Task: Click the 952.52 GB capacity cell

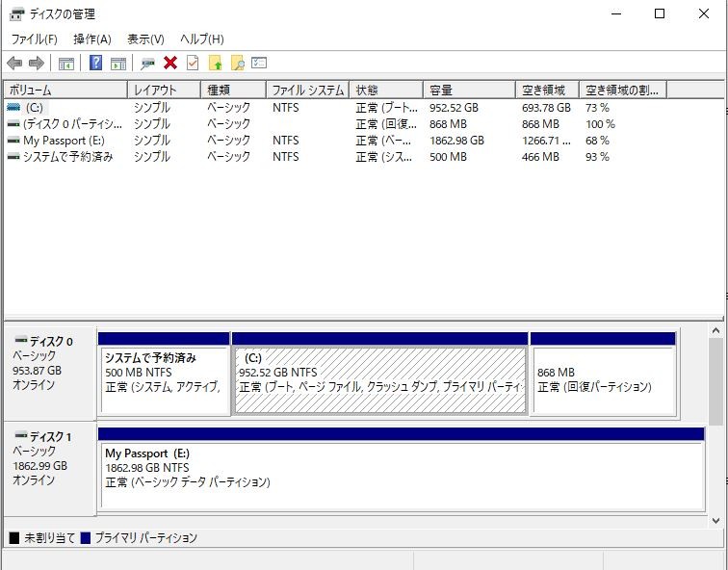Action: click(x=454, y=108)
